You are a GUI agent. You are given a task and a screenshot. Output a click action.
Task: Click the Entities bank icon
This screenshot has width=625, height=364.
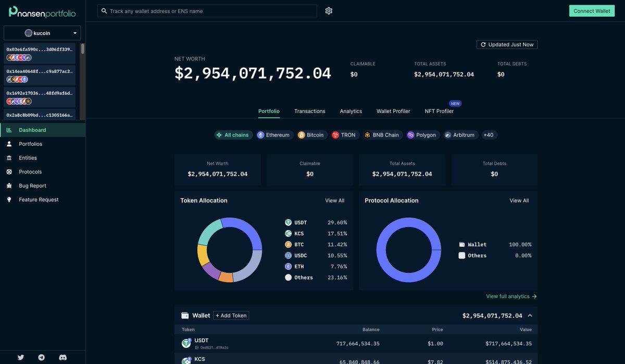click(9, 158)
